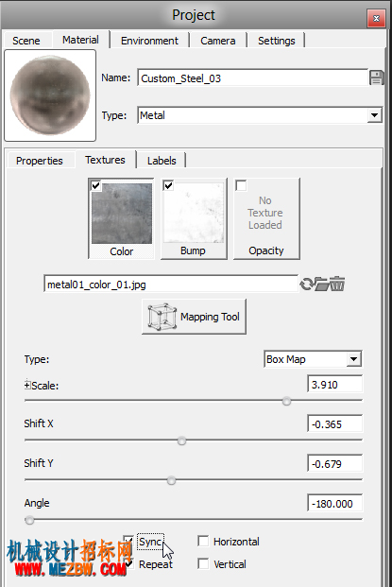Close the Project window
The image size is (392, 587).
point(376,18)
